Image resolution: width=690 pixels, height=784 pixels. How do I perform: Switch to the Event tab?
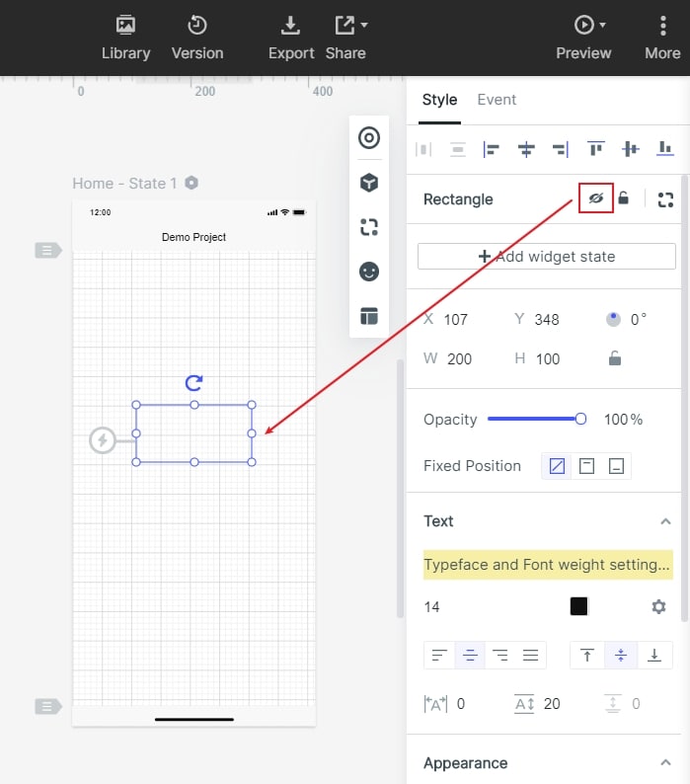497,100
